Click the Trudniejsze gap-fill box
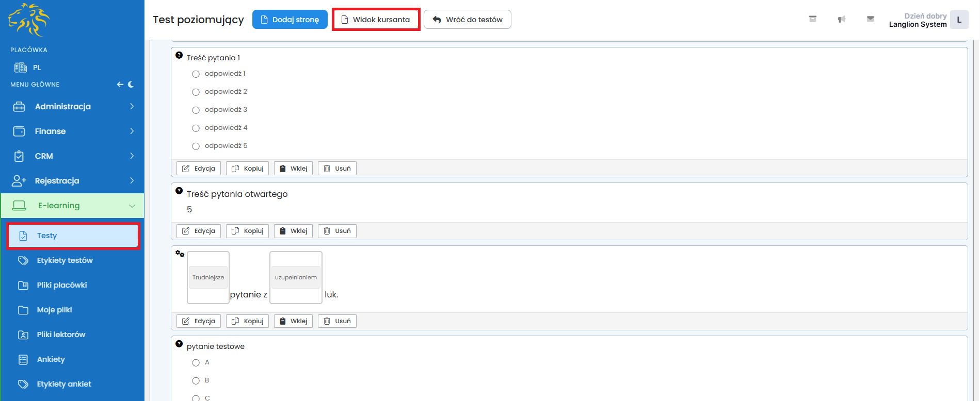 (208, 277)
